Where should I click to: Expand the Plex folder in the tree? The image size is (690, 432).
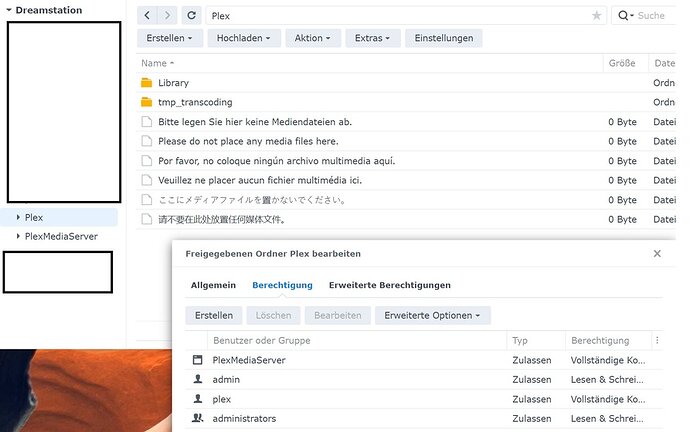18,217
